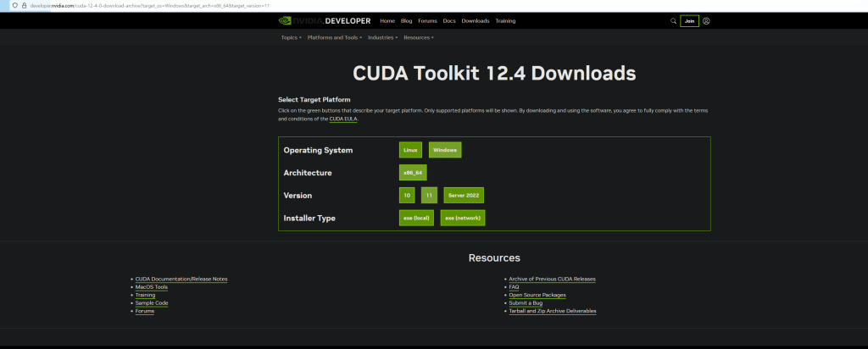Click the Join button
The width and height of the screenshot is (868, 349).
[x=689, y=21]
